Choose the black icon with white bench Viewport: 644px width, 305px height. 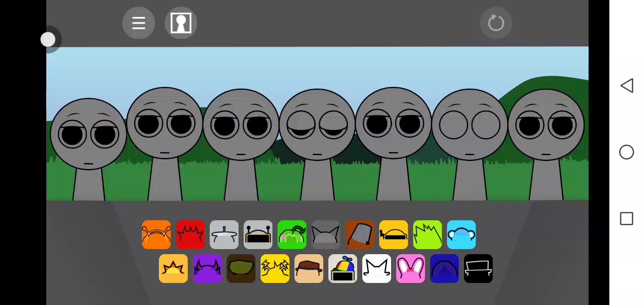(478, 269)
